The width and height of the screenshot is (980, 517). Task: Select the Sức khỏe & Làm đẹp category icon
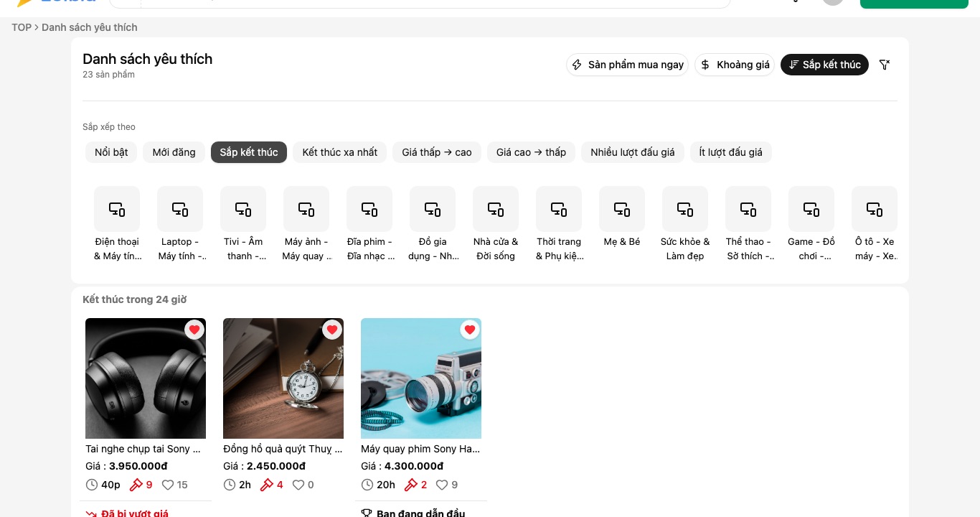click(x=685, y=209)
